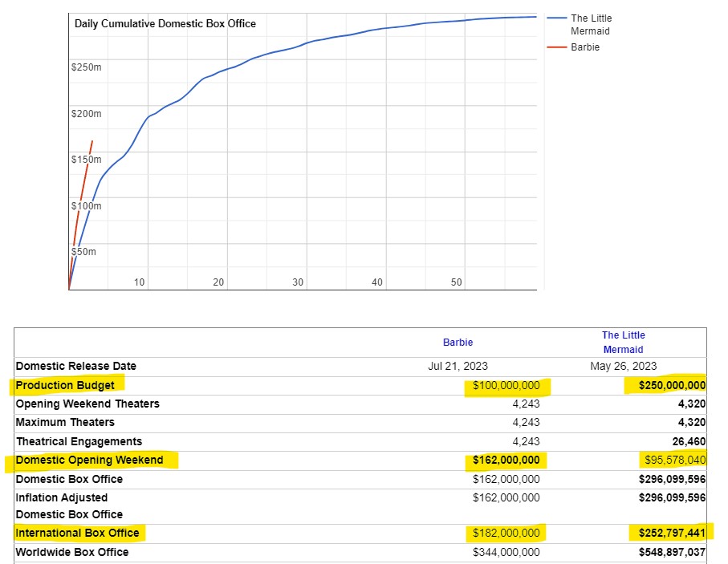Select the $252,797,441 international box office value

(x=672, y=534)
